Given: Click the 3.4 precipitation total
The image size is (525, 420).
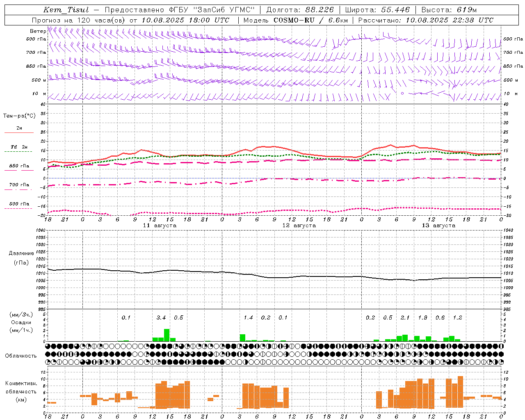Looking at the screenshot, I should click(x=161, y=317).
